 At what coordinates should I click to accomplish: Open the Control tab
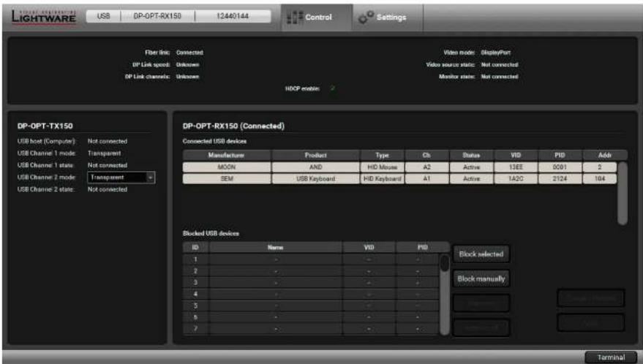[317, 18]
